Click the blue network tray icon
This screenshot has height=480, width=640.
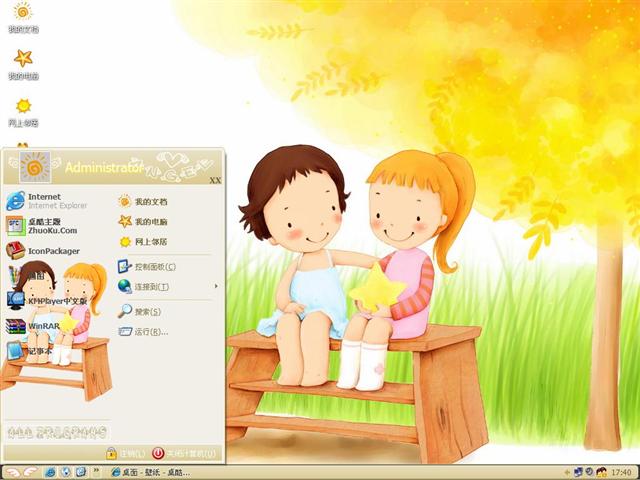[x=578, y=473]
